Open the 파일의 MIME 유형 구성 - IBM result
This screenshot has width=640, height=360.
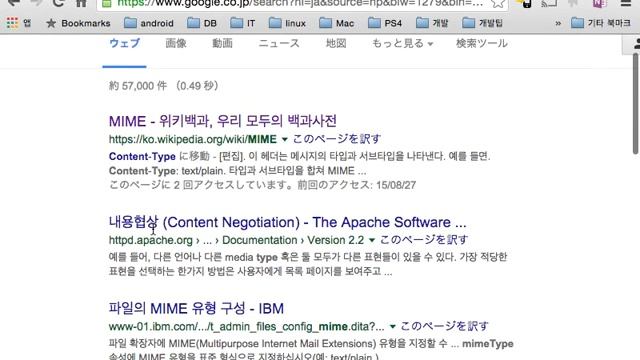(x=196, y=308)
